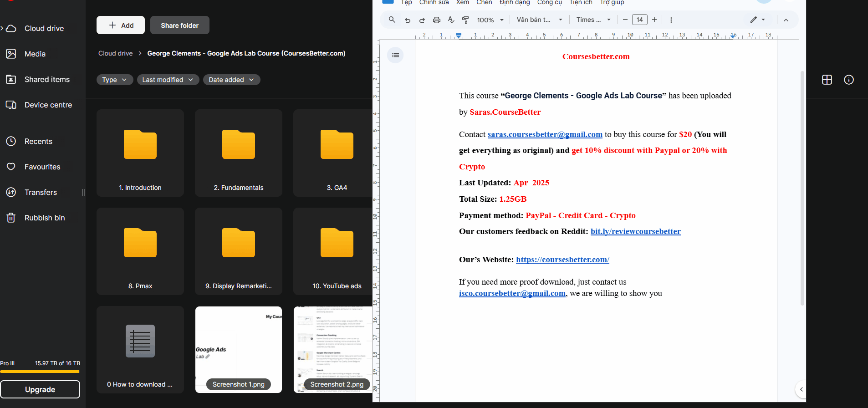Open the bit.ly/reviewcoursebetter link

[636, 231]
